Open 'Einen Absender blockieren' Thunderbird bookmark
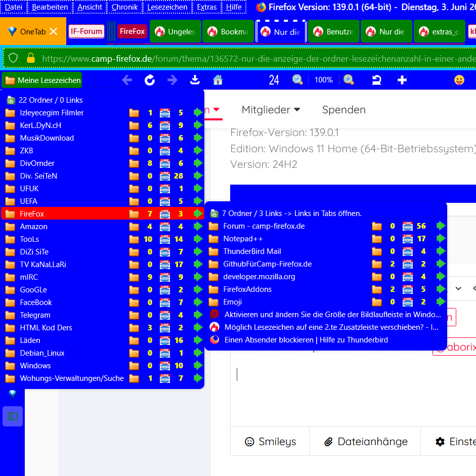 [326, 340]
